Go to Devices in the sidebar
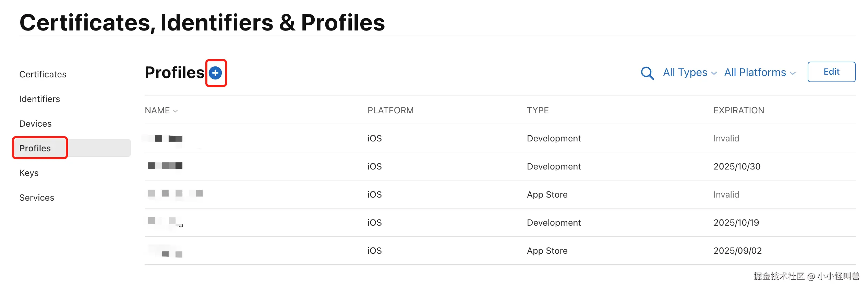This screenshot has width=868, height=289. pos(35,124)
